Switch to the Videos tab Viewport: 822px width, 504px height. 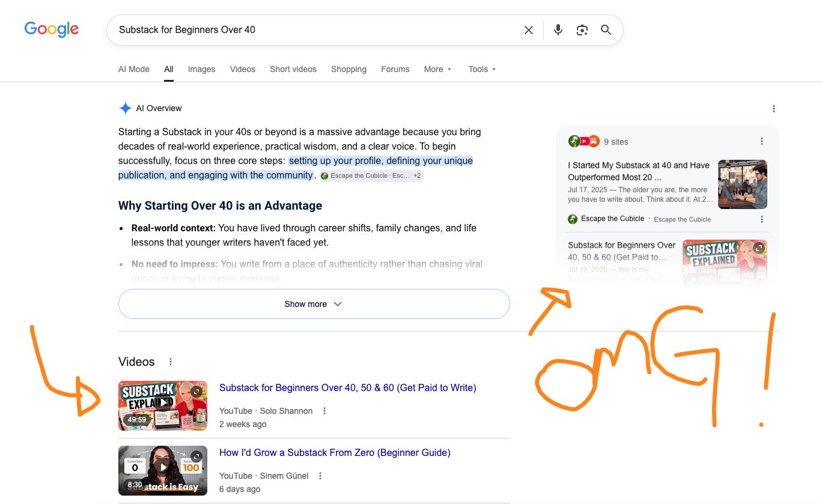243,69
